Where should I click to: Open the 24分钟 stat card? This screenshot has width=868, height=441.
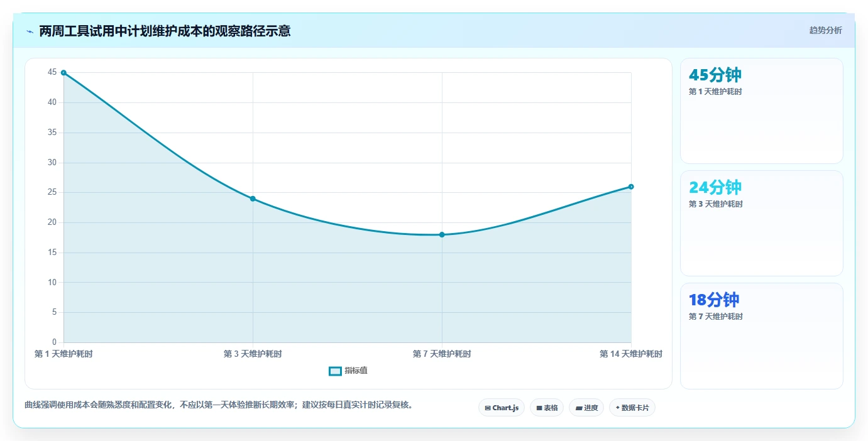coord(761,224)
